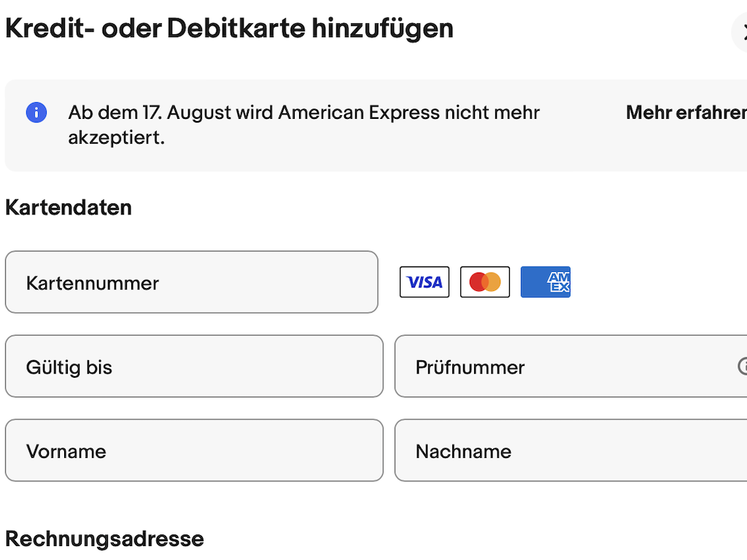Click the Rechnungsadresse section heading
The height and width of the screenshot is (560, 747).
tap(104, 539)
